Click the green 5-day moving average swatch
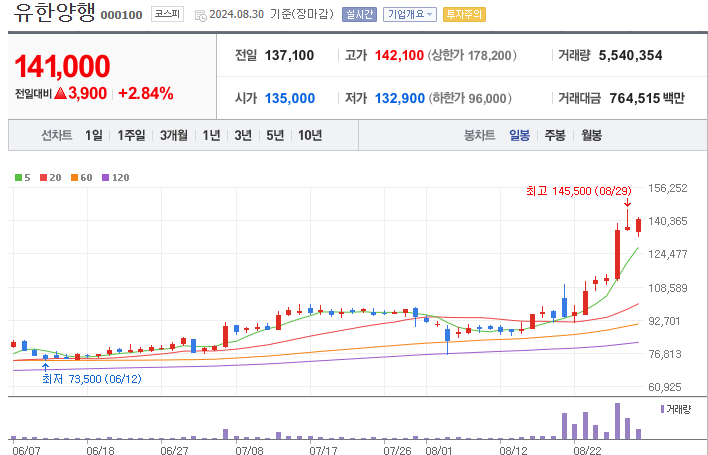This screenshot has width=708, height=455. click(19, 177)
